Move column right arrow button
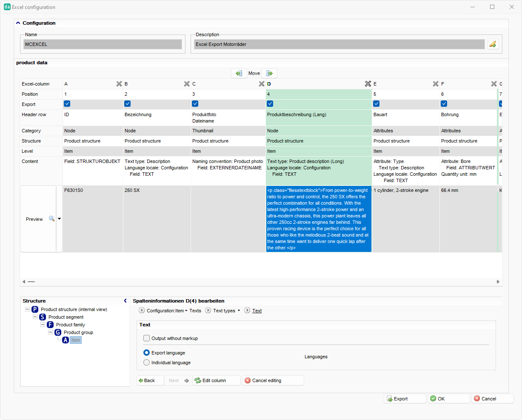The image size is (522, 420). [x=269, y=73]
